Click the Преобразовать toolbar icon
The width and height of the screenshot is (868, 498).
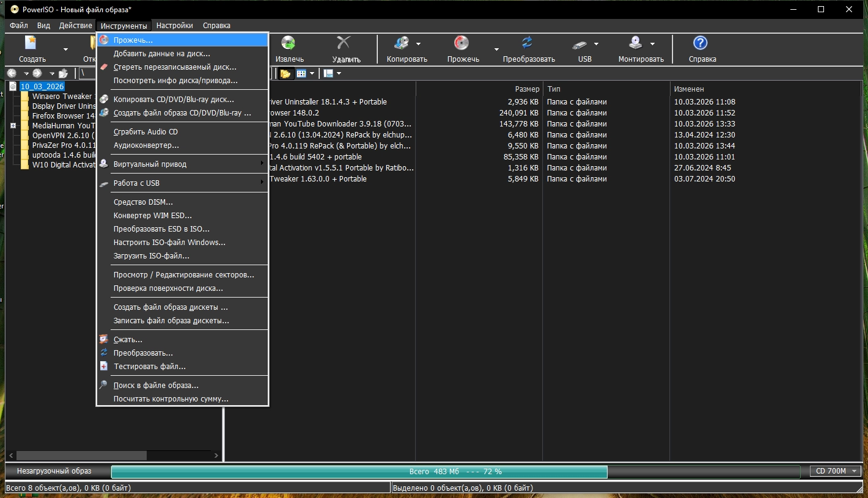[527, 43]
